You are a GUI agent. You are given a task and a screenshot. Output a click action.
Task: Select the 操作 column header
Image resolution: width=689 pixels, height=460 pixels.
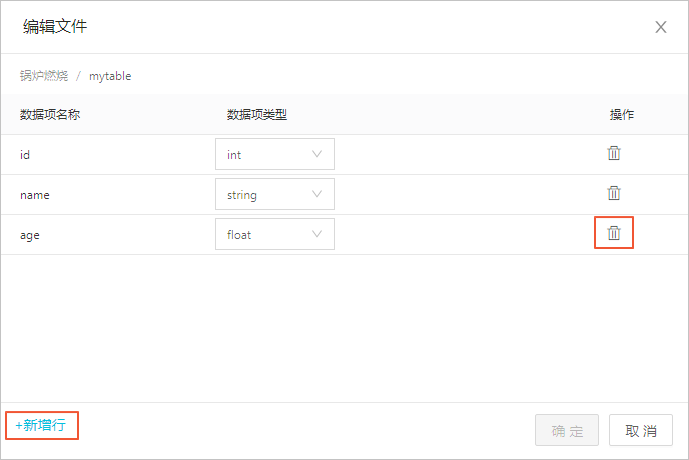622,115
